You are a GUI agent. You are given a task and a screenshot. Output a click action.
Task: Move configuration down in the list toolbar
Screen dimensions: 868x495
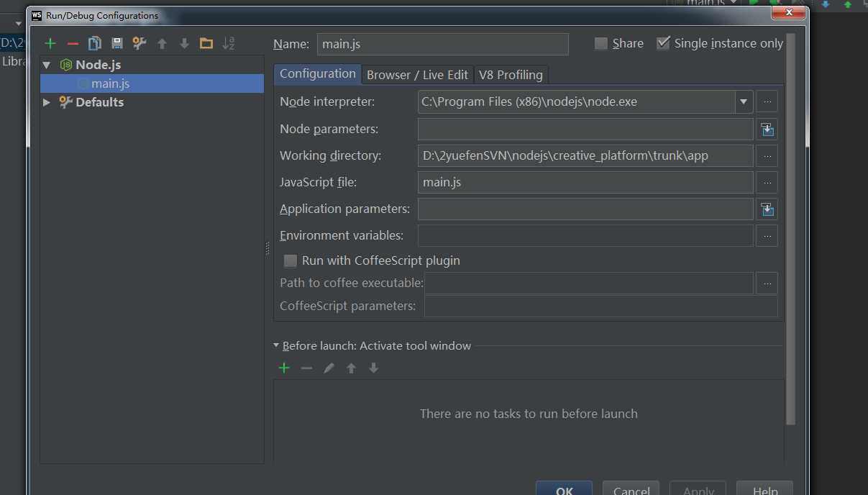tap(184, 44)
